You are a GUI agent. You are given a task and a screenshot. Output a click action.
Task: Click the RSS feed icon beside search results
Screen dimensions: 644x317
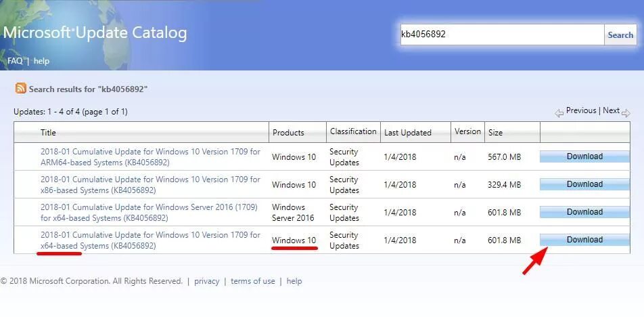21,89
